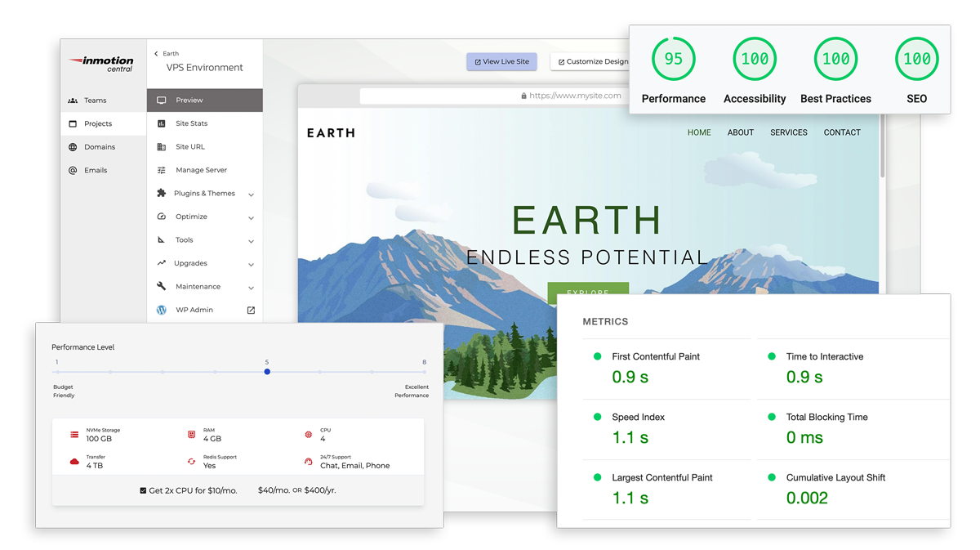Select Projects in the left navigation
Image resolution: width=980 pixels, height=550 pixels.
[97, 123]
